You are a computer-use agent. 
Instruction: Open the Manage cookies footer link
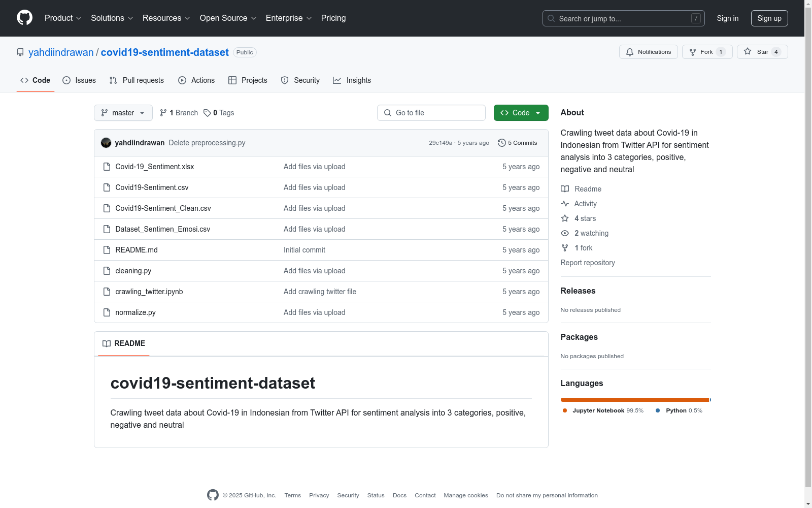tap(466, 495)
